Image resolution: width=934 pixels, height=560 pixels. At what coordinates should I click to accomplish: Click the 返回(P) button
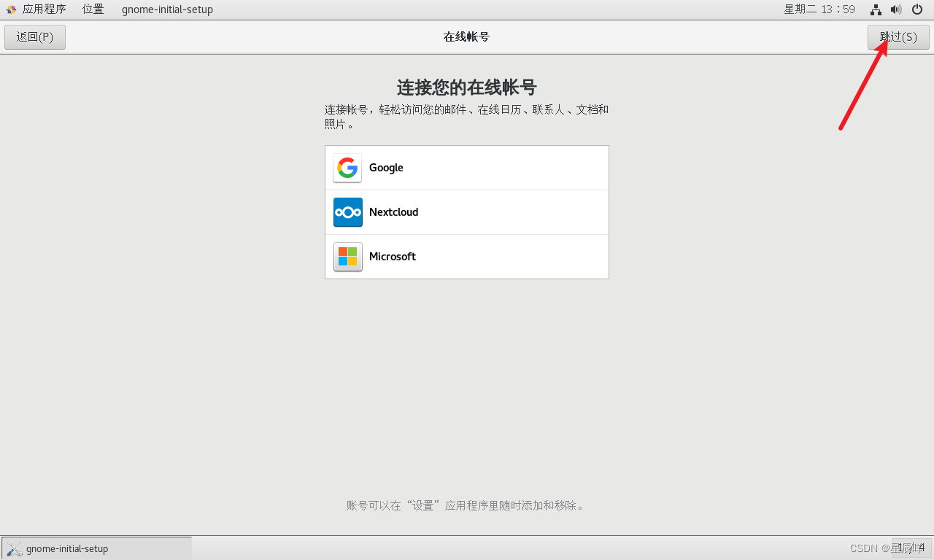click(x=35, y=37)
